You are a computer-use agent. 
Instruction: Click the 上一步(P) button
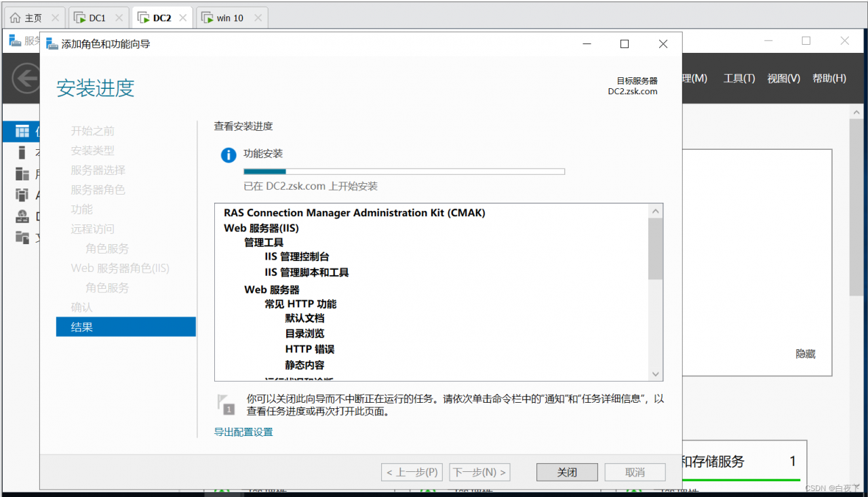pyautogui.click(x=412, y=472)
